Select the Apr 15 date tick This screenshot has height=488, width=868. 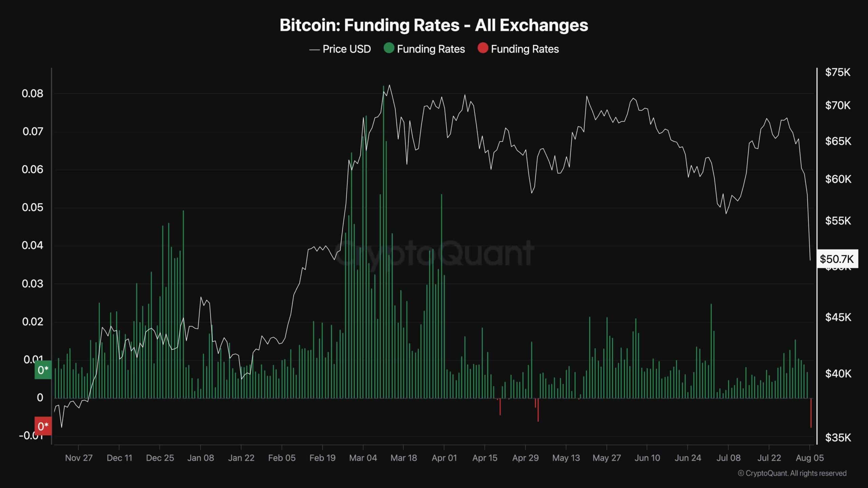point(485,458)
